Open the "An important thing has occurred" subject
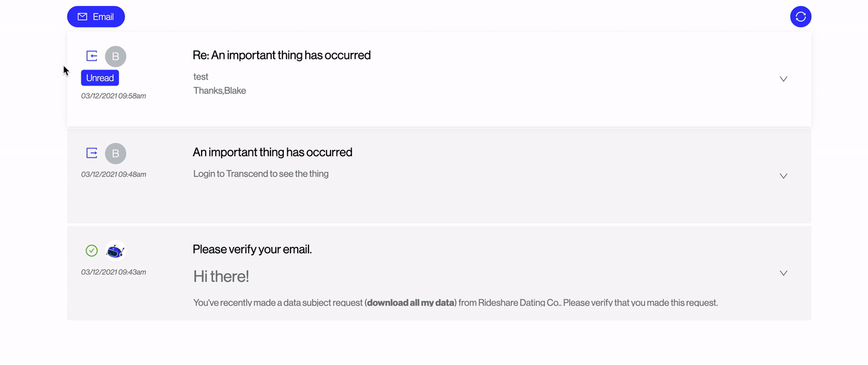The width and height of the screenshot is (868, 365). (272, 152)
